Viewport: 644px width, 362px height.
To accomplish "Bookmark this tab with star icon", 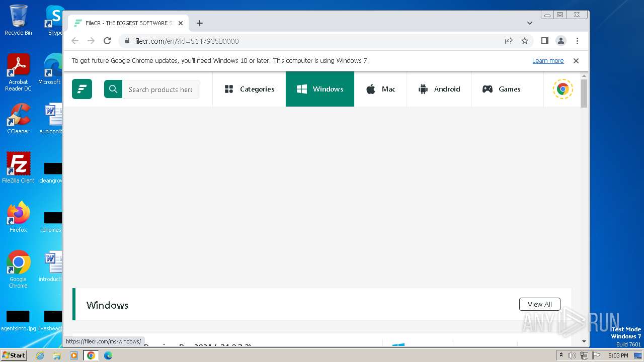I will pyautogui.click(x=525, y=41).
